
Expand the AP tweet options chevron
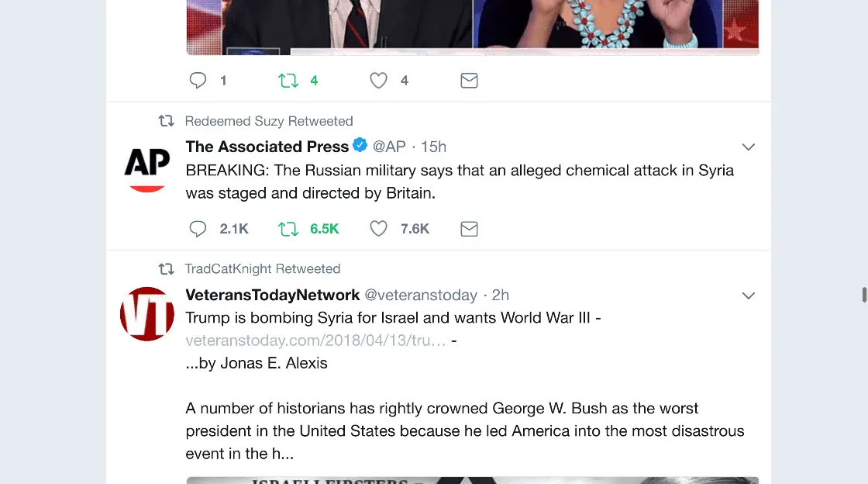point(749,147)
